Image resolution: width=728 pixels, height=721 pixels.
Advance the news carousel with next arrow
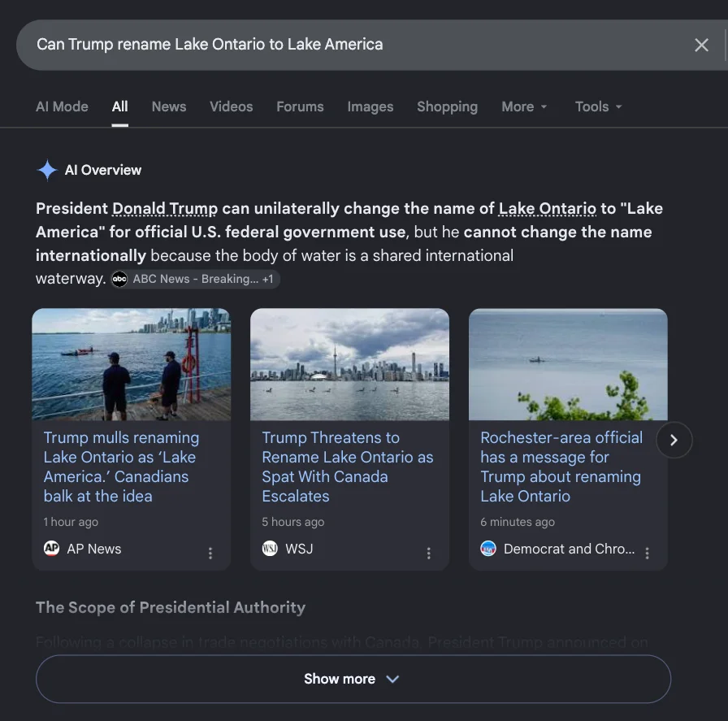pyautogui.click(x=674, y=440)
